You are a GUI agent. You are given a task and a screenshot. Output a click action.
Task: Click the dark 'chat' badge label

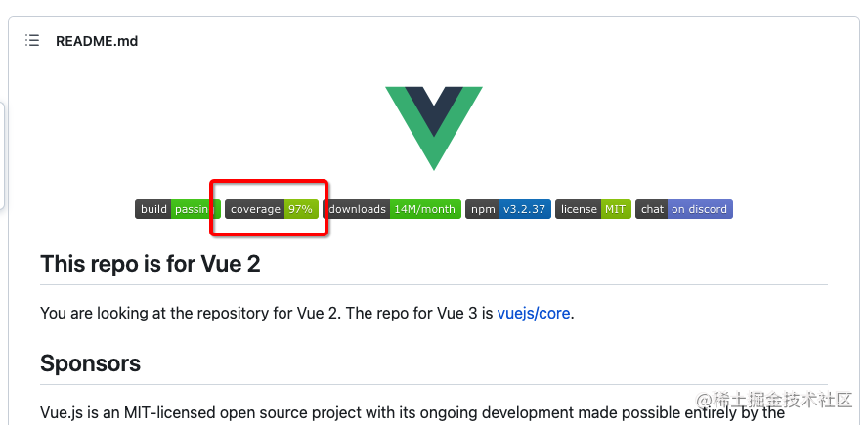(652, 209)
